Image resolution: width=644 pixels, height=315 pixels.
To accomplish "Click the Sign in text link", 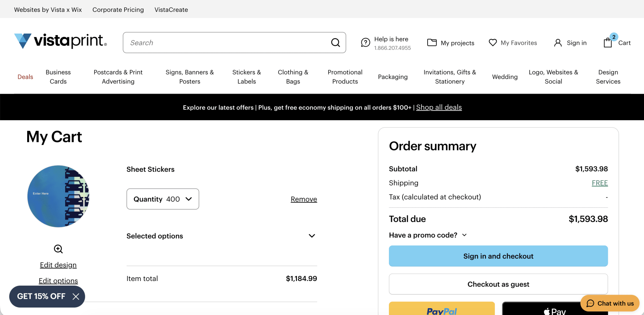I will pyautogui.click(x=577, y=43).
